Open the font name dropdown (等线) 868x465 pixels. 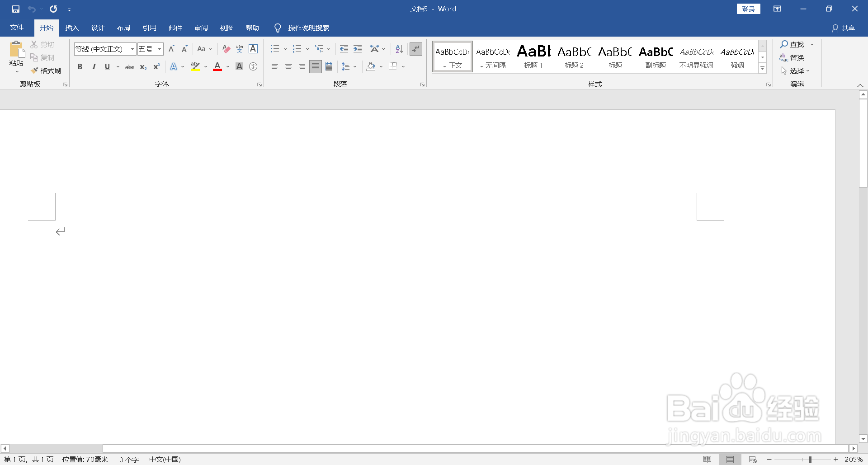pos(132,49)
